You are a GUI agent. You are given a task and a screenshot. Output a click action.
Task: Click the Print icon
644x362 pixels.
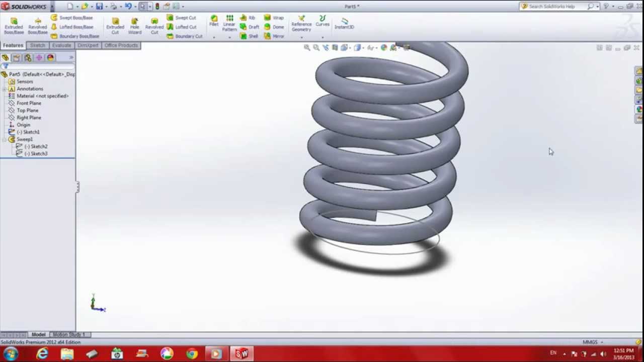(114, 7)
